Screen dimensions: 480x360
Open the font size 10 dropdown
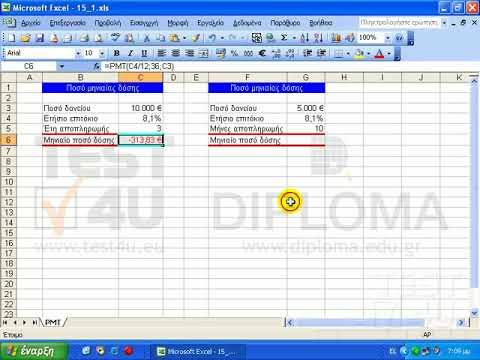click(102, 53)
